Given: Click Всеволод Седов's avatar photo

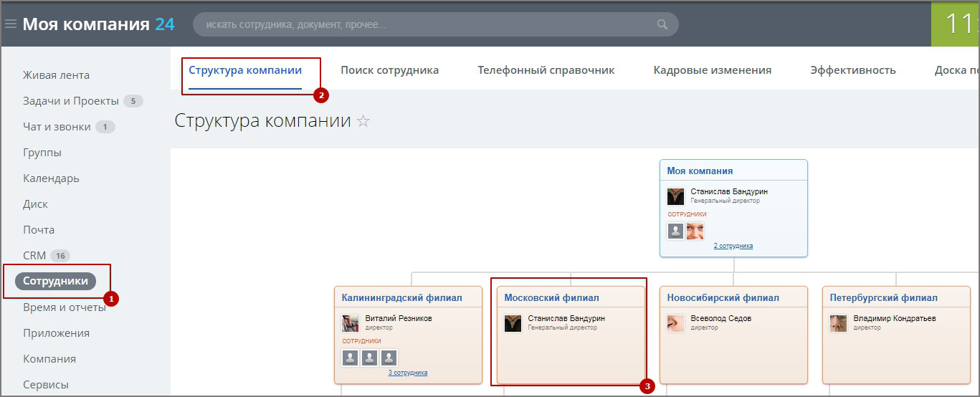Looking at the screenshot, I should [675, 323].
